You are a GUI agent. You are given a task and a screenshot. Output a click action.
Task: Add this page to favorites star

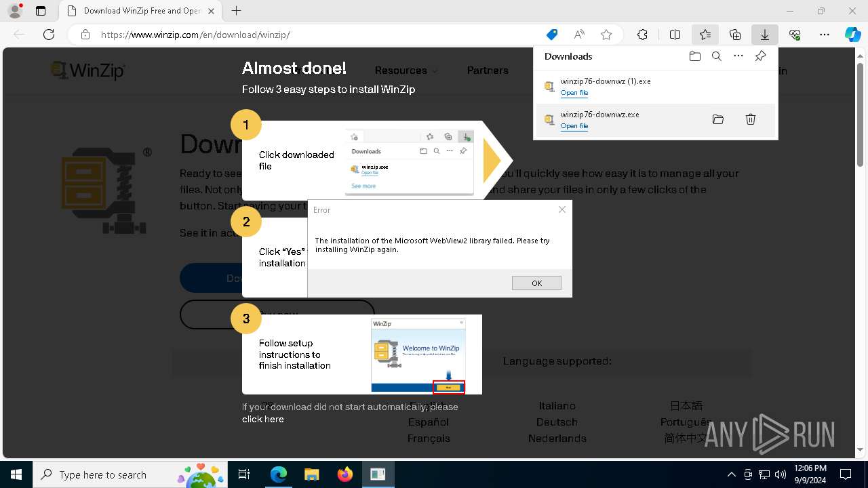tap(606, 35)
